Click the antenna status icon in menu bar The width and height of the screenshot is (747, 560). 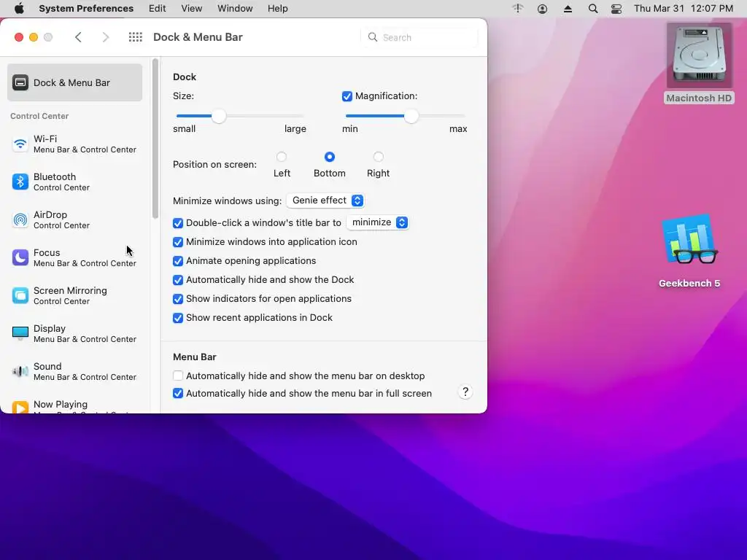(x=518, y=9)
